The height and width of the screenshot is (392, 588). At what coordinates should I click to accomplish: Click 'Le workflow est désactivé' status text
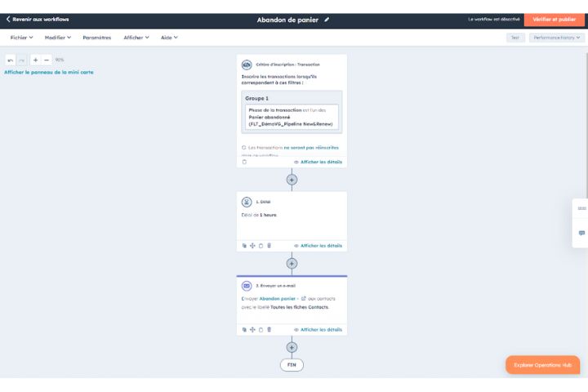[x=494, y=19]
